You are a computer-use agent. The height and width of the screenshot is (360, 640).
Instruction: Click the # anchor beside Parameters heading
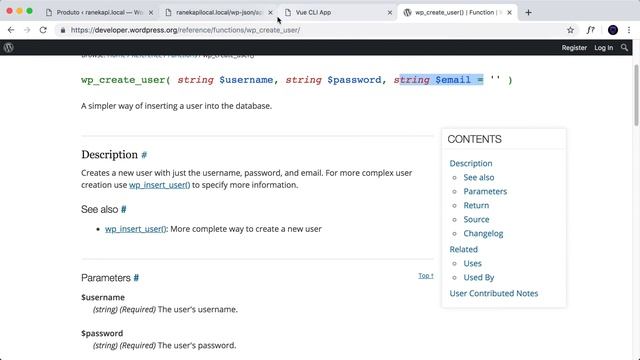coord(136,278)
